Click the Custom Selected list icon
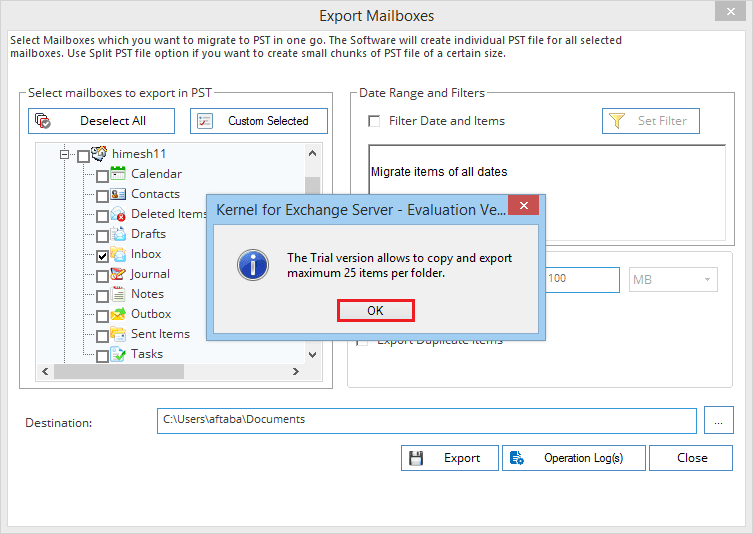Image resolution: width=753 pixels, height=534 pixels. pyautogui.click(x=205, y=121)
